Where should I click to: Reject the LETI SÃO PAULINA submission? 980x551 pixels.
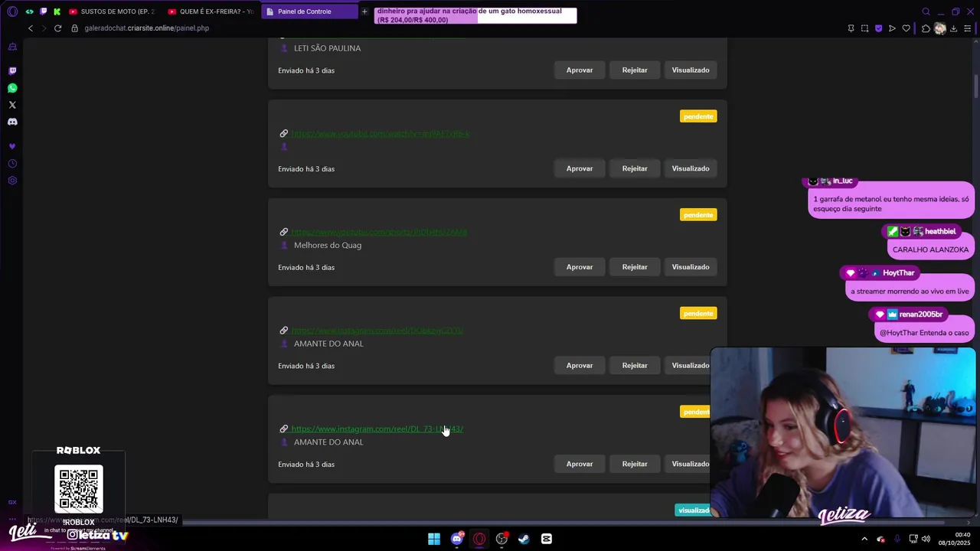tap(635, 70)
